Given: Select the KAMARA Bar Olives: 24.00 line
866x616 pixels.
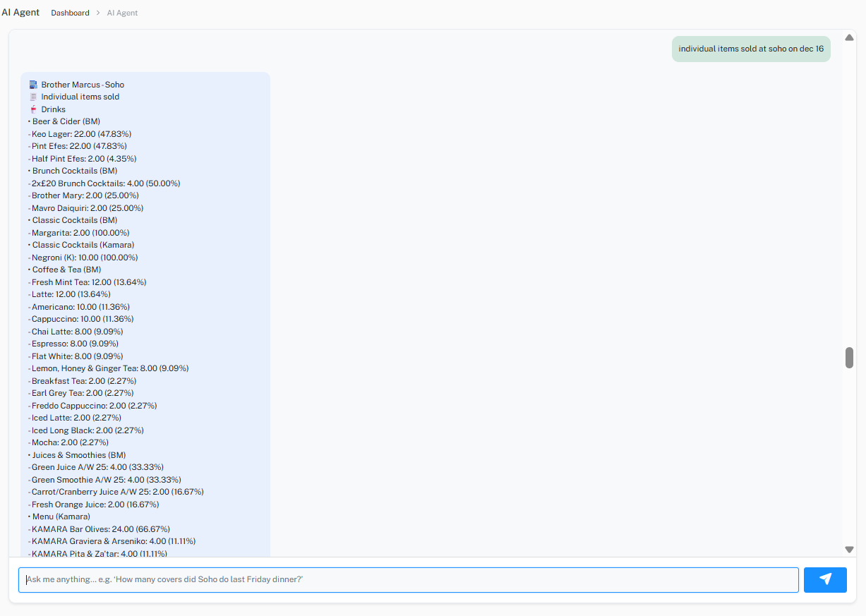Looking at the screenshot, I should point(100,529).
